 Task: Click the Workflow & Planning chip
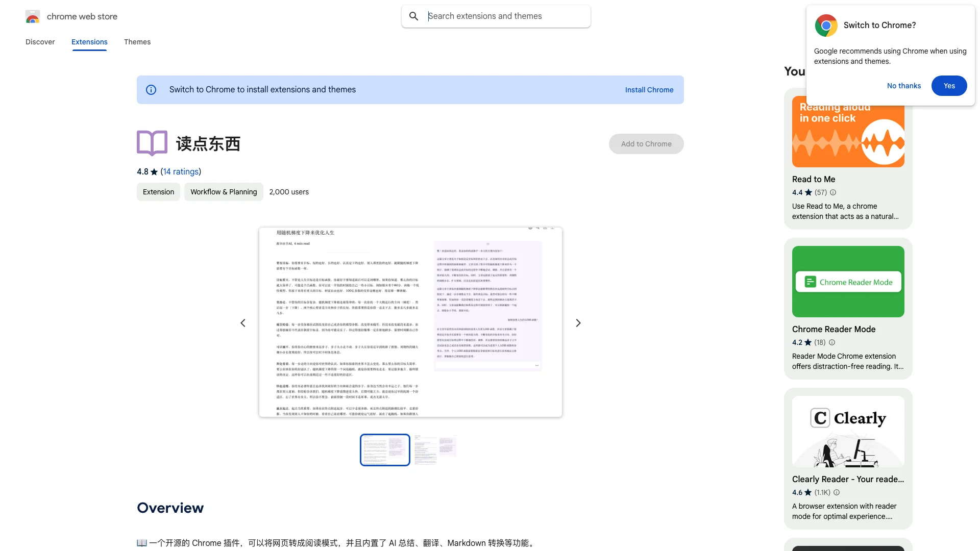click(x=224, y=192)
